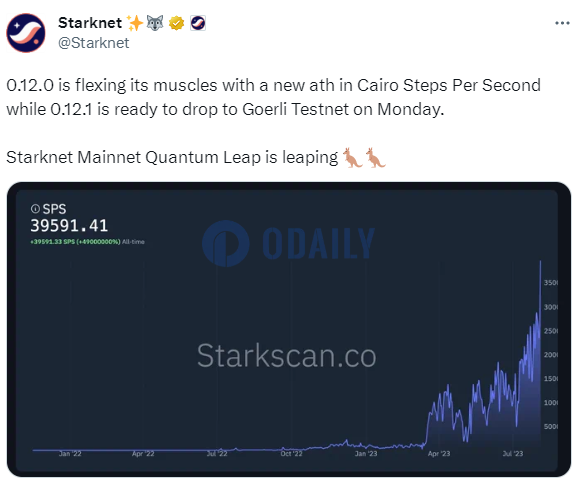Click the sparkle emoji beside name

coord(135,23)
